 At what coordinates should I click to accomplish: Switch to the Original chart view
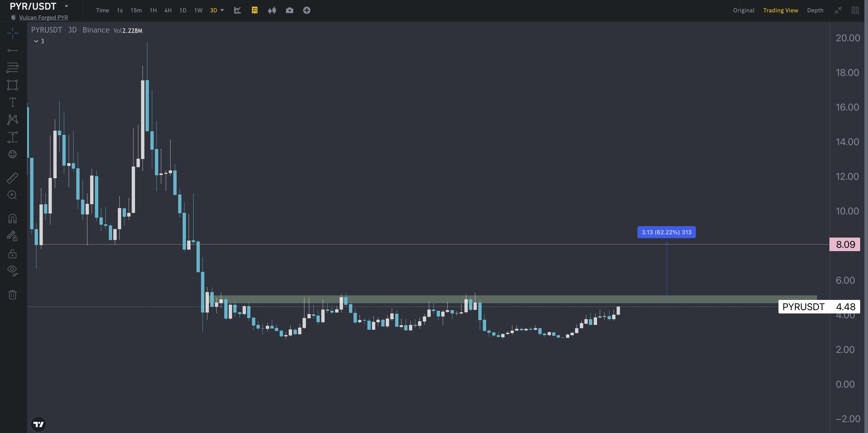click(x=744, y=11)
